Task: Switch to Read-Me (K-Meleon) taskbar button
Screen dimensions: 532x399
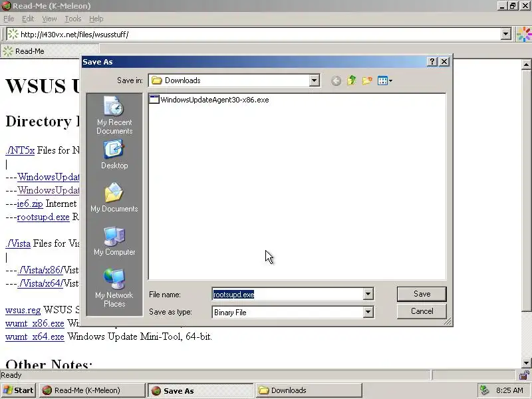Action: coord(92,390)
